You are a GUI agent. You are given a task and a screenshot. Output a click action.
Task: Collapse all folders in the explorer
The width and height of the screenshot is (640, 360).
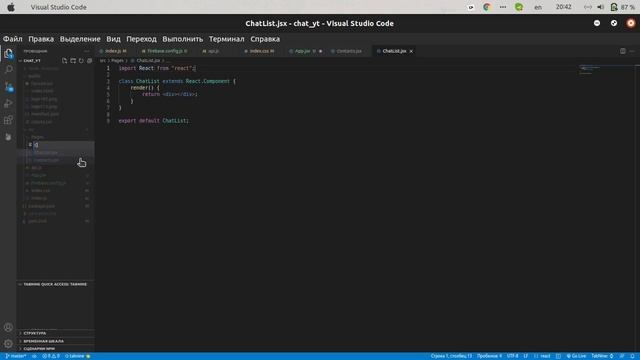(89, 61)
